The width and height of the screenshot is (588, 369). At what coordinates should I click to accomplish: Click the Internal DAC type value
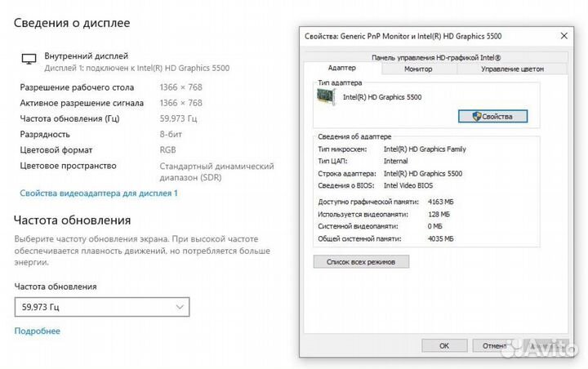[395, 162]
